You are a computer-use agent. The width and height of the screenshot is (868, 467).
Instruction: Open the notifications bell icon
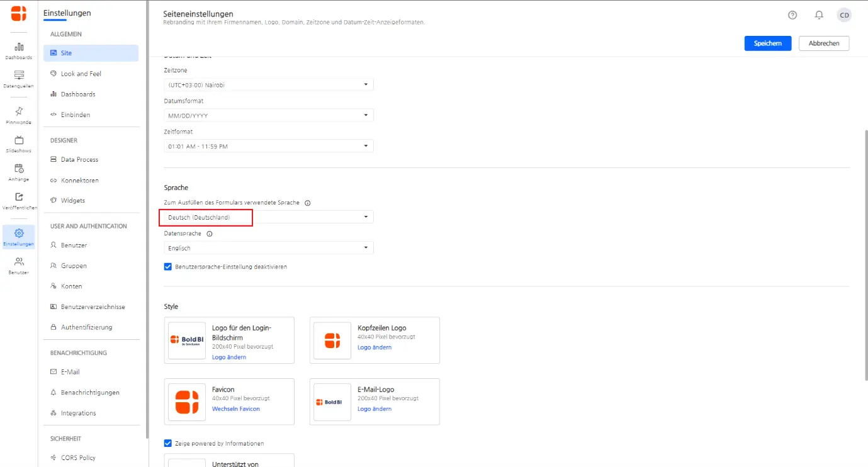[x=819, y=15]
